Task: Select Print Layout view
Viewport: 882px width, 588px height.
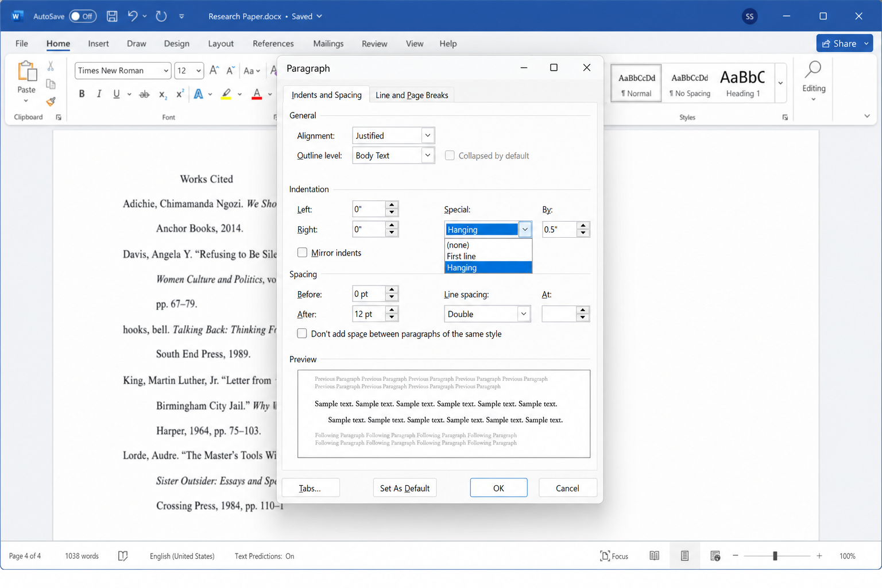Action: (x=684, y=556)
